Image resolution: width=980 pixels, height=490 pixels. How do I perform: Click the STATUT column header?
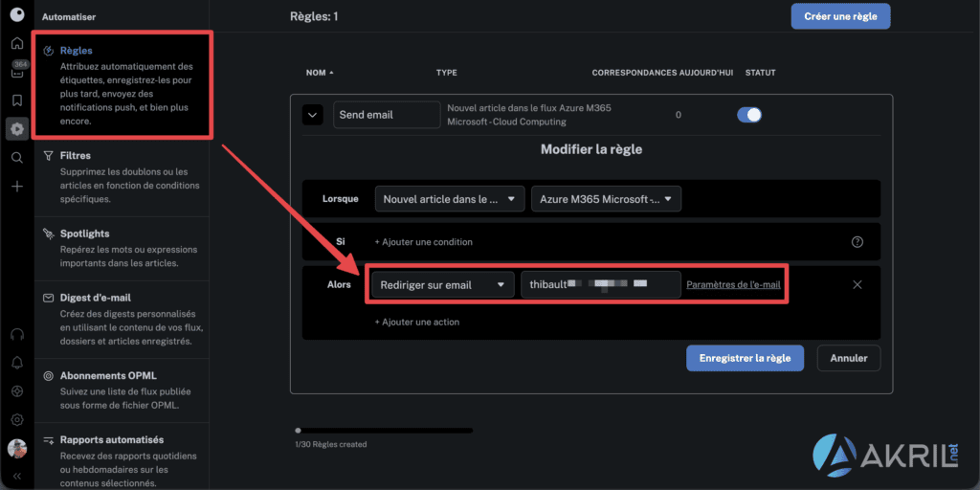[x=760, y=73]
